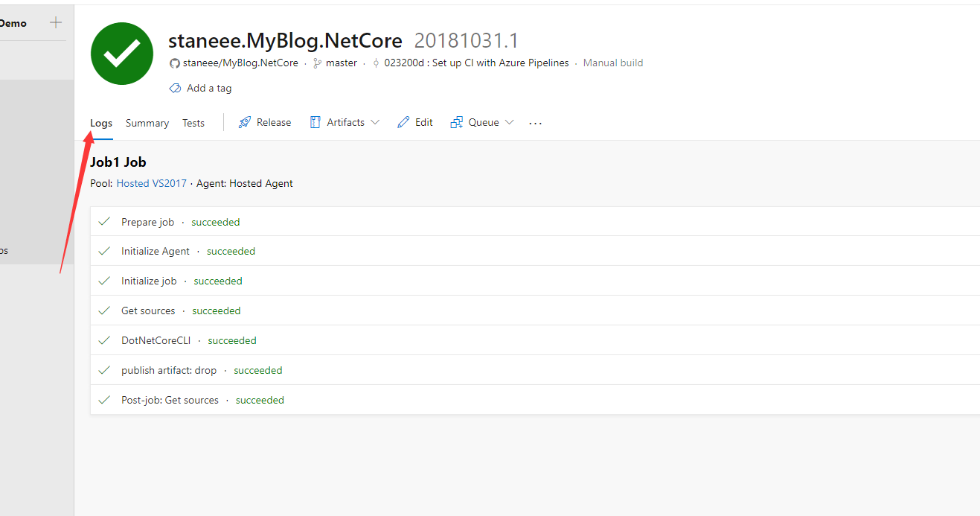Open the Post-job: Get sources log row
Viewport: 980px width, 516px height.
coord(535,400)
